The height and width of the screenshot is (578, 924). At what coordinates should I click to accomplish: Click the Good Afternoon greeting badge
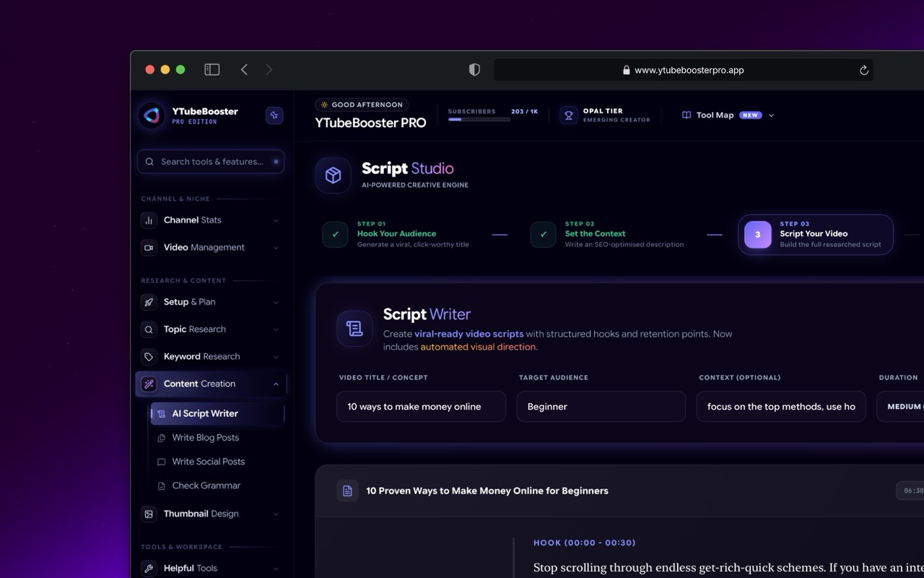click(x=362, y=105)
